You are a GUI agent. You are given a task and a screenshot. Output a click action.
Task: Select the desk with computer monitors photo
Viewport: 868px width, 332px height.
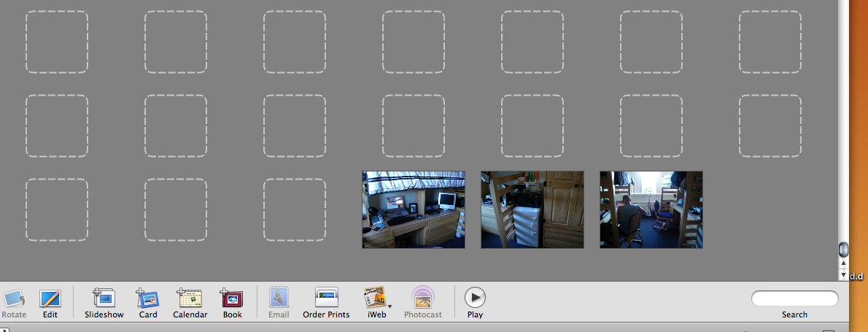[414, 209]
